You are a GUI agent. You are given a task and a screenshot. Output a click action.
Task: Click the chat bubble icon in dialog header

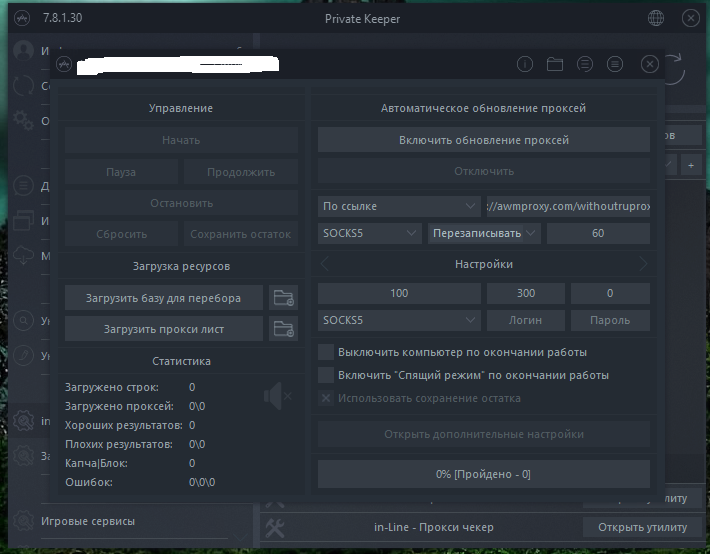coord(585,64)
